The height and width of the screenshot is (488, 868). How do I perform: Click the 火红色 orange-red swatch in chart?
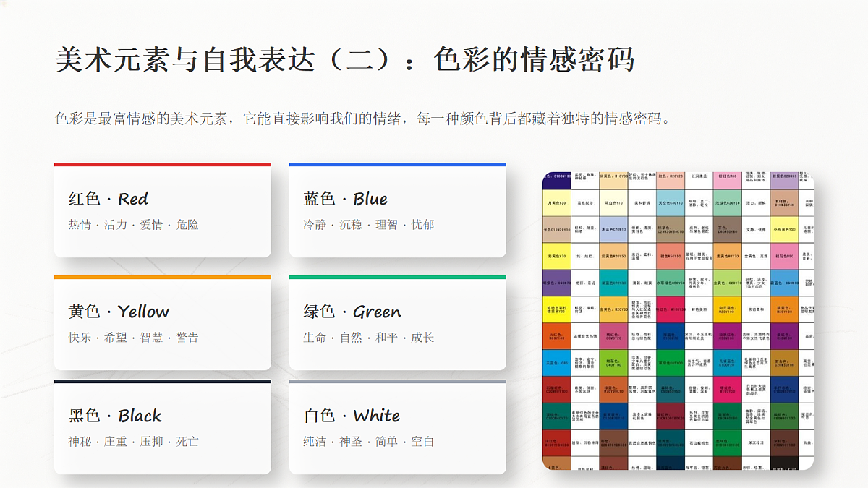coord(556,336)
